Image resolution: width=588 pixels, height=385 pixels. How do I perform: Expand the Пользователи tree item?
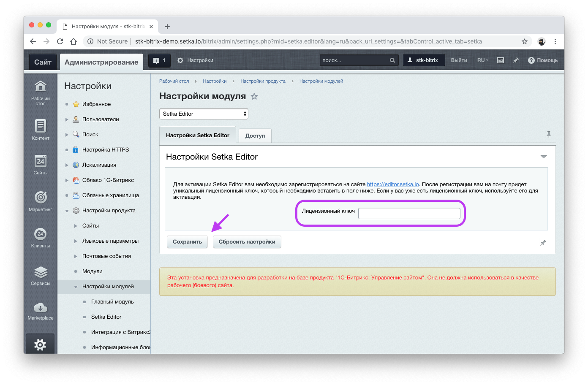(67, 119)
